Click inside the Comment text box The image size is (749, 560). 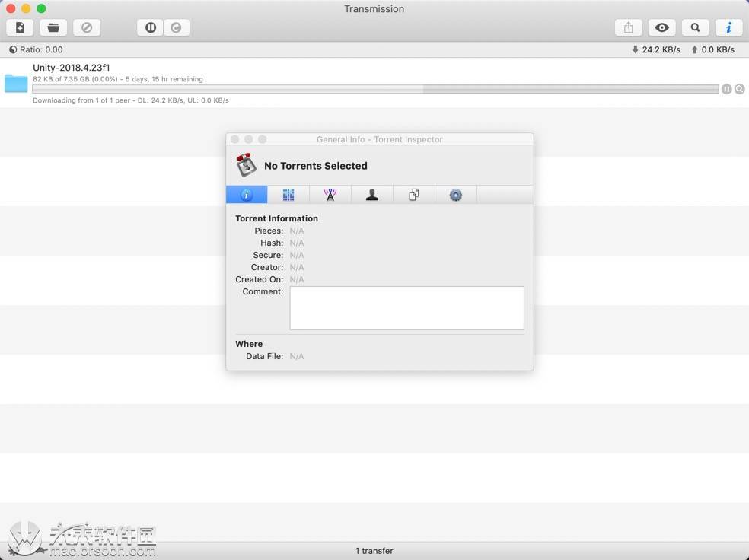[406, 308]
